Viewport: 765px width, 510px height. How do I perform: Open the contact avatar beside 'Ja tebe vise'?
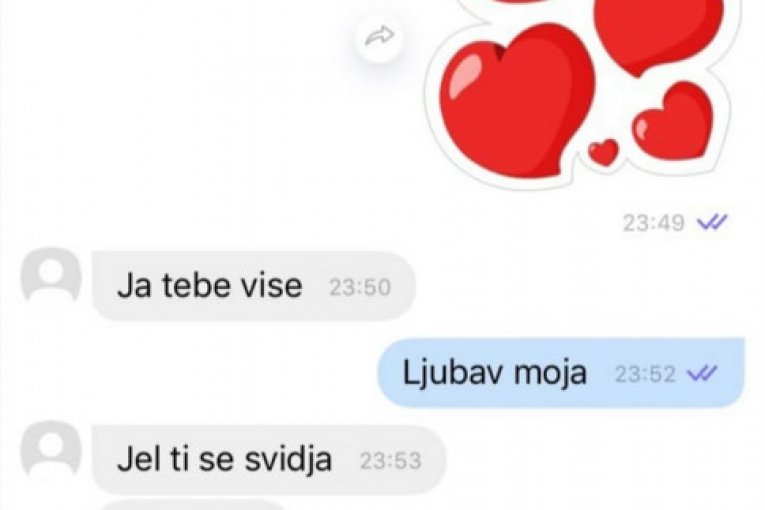[x=51, y=274]
